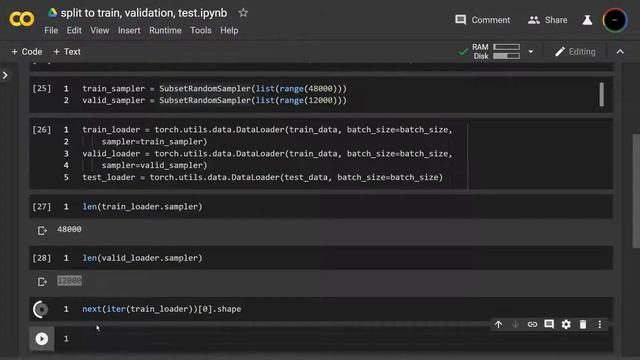Open the user account avatar
640x360 pixels.
[614, 20]
